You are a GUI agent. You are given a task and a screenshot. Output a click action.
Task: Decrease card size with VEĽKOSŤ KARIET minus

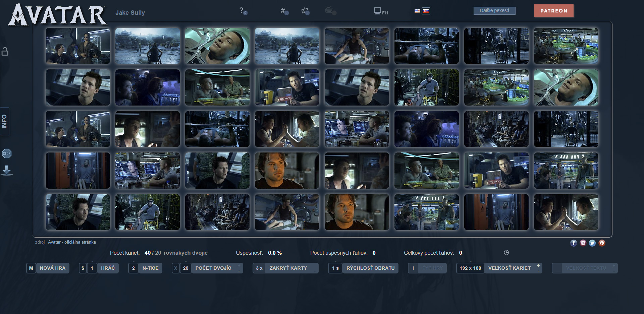538,271
